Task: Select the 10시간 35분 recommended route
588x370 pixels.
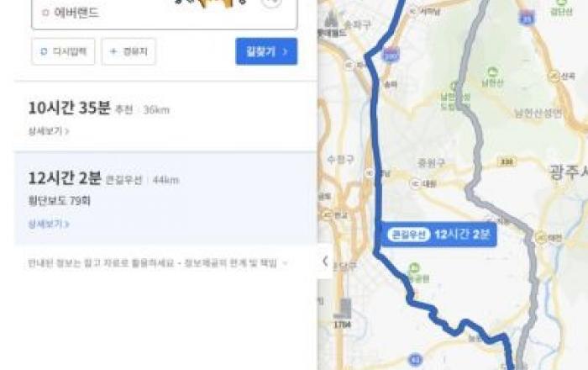Action: click(165, 116)
